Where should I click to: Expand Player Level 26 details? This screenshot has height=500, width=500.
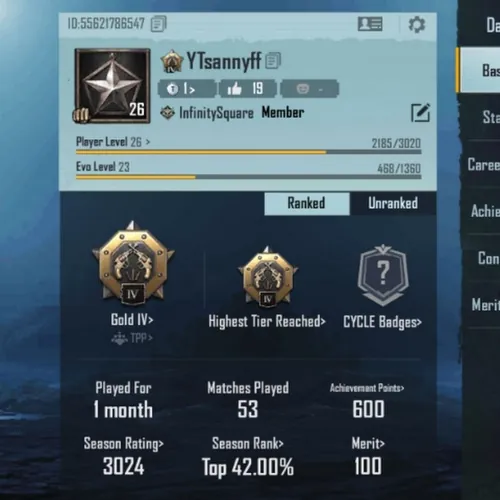(113, 142)
